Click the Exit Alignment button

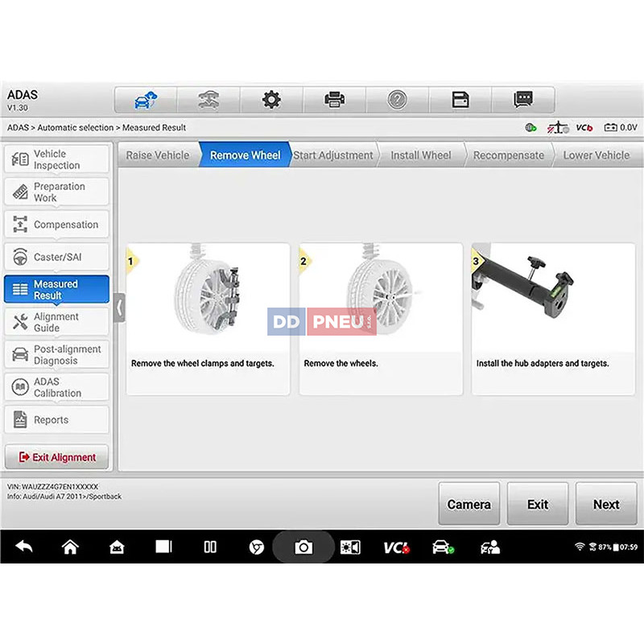point(56,457)
